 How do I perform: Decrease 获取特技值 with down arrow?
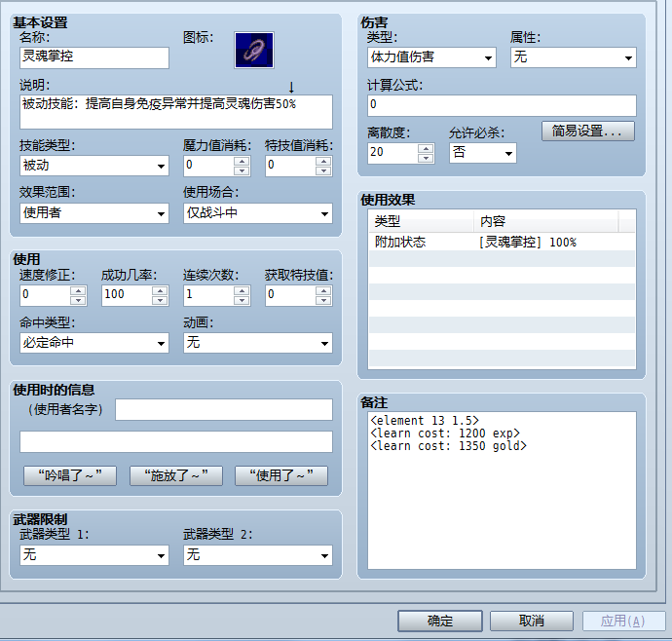click(x=323, y=300)
